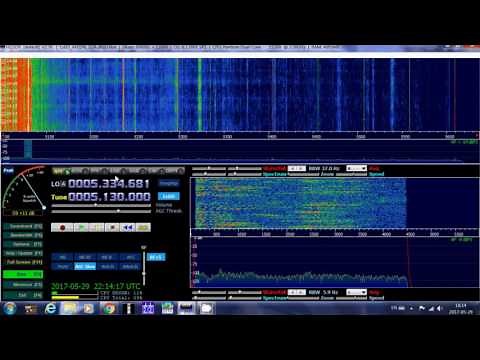
Task: Toggle the yellow loop playback button
Action: [x=143, y=227]
